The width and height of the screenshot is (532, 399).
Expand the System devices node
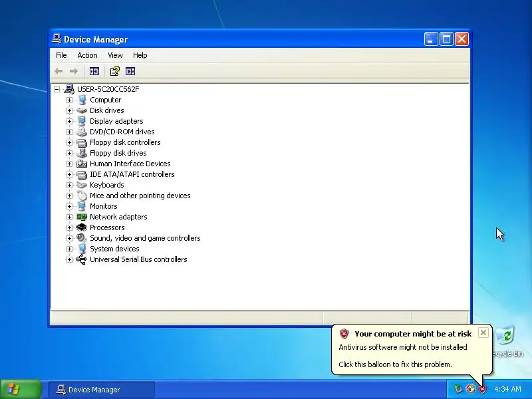(70, 249)
